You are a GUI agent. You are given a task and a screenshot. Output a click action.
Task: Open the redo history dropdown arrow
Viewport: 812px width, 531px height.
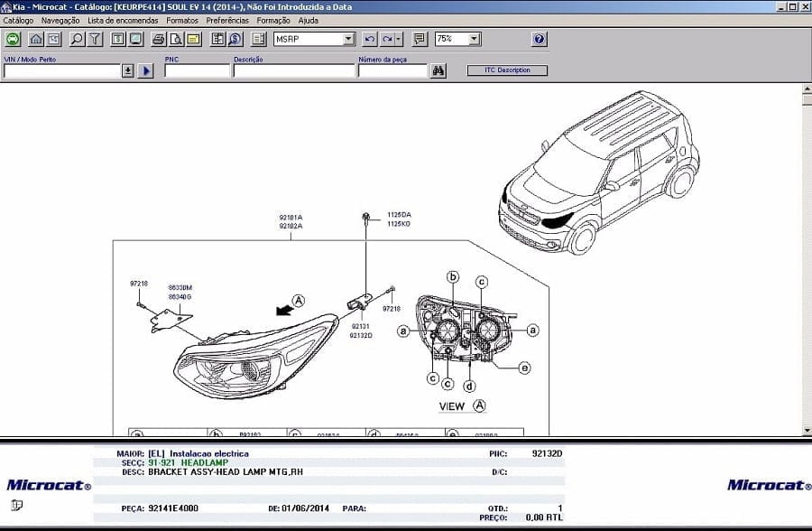coord(398,39)
